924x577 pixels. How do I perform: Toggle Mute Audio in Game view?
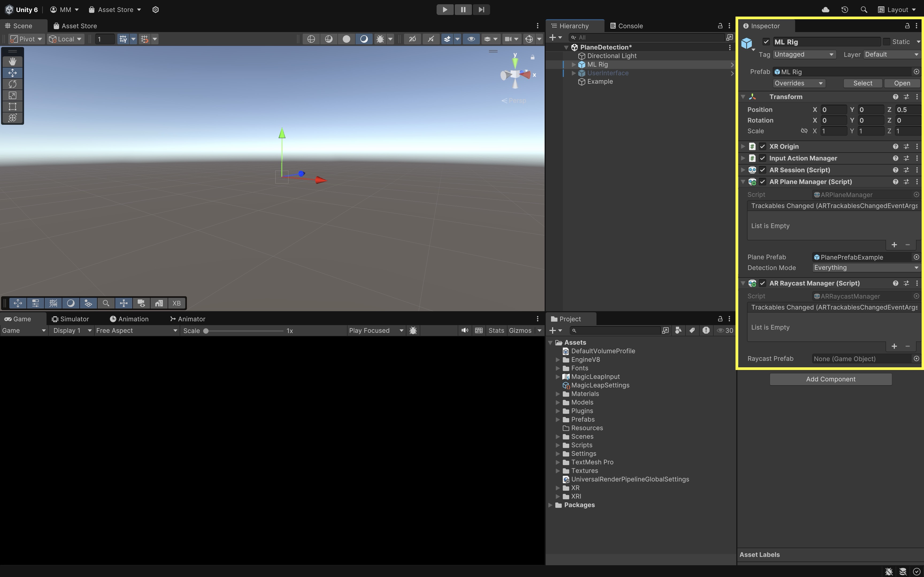[x=464, y=330]
